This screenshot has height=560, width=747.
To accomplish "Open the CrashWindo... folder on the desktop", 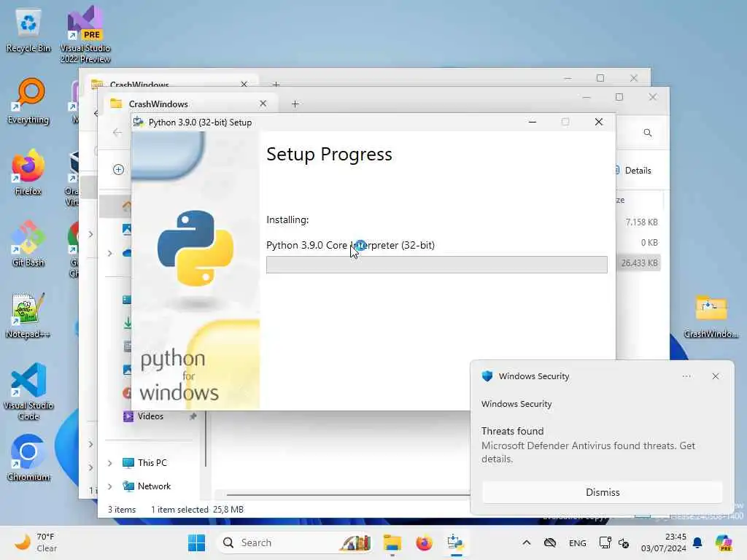I will click(711, 316).
